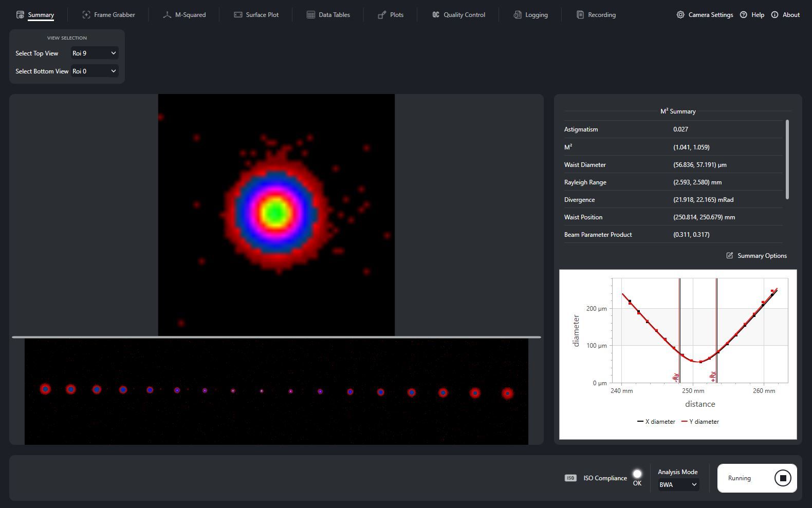The image size is (812, 508).
Task: Open Camera Settings gear icon
Action: [x=680, y=15]
